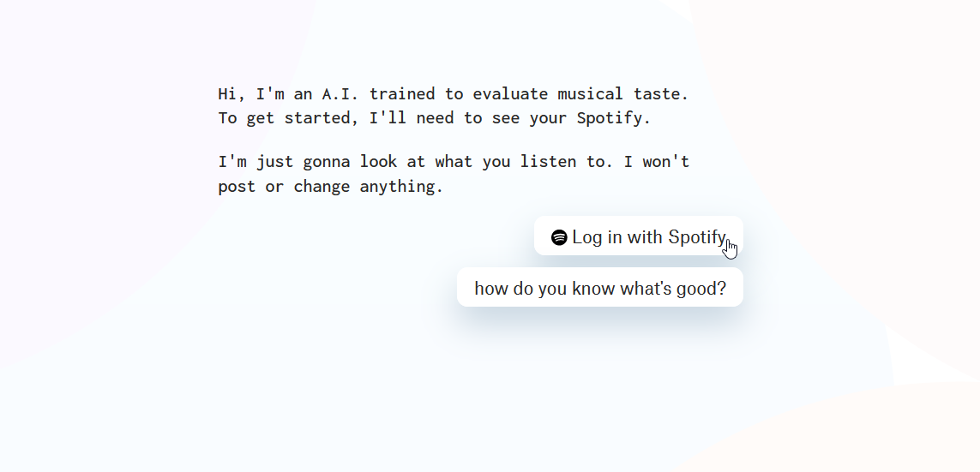Log in with Spotify
The height and width of the screenshot is (472, 980).
click(638, 236)
